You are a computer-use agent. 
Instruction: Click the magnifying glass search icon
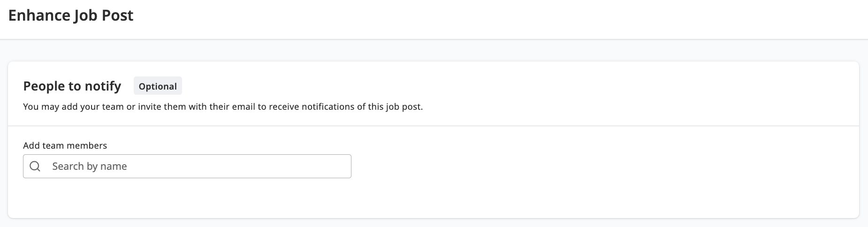pyautogui.click(x=35, y=166)
